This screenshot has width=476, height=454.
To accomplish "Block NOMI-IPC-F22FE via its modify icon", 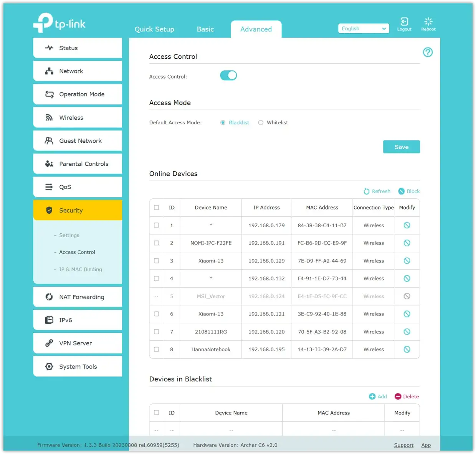I will click(407, 243).
